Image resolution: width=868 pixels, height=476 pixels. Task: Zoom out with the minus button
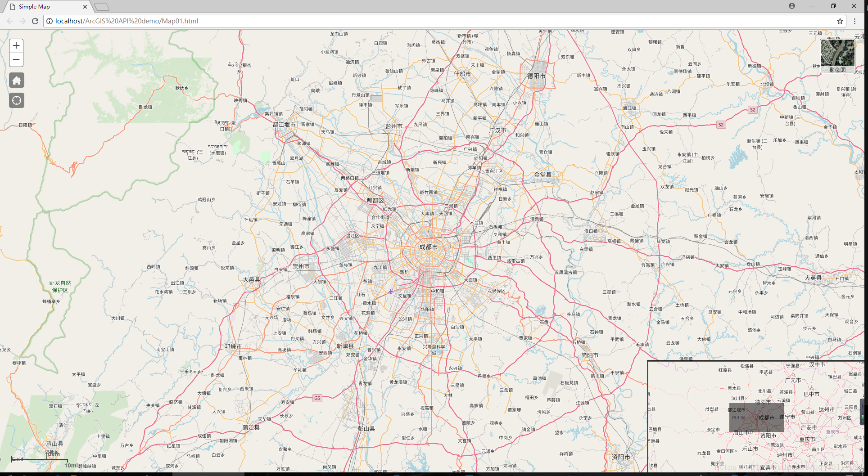click(x=16, y=59)
